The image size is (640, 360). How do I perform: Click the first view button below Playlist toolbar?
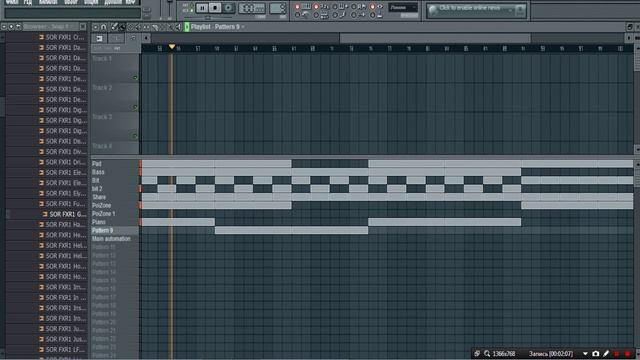(100, 38)
